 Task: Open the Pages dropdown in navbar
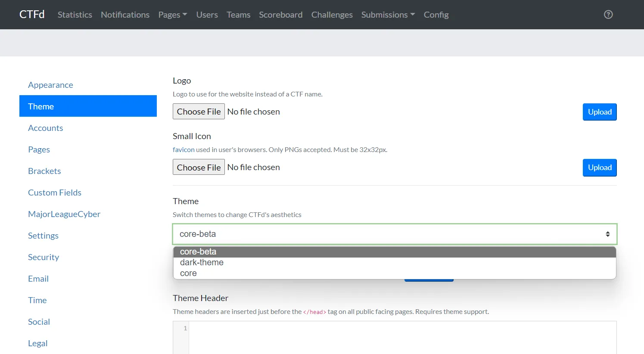pyautogui.click(x=172, y=15)
